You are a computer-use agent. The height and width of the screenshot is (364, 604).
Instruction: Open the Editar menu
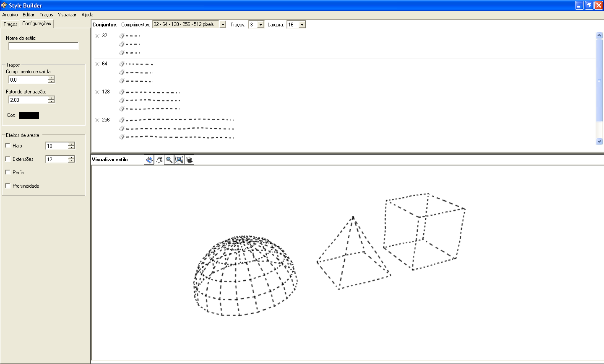[x=29, y=15]
